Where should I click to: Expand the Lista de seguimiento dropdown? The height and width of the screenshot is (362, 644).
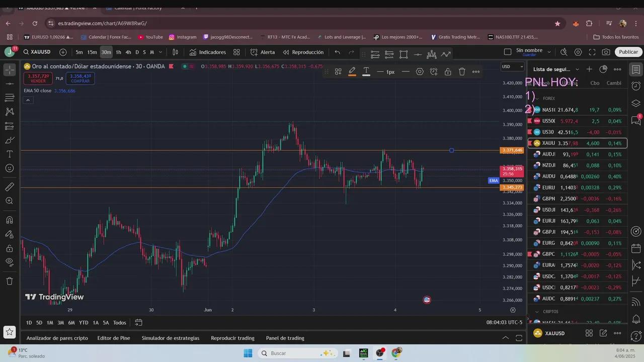pos(577,69)
